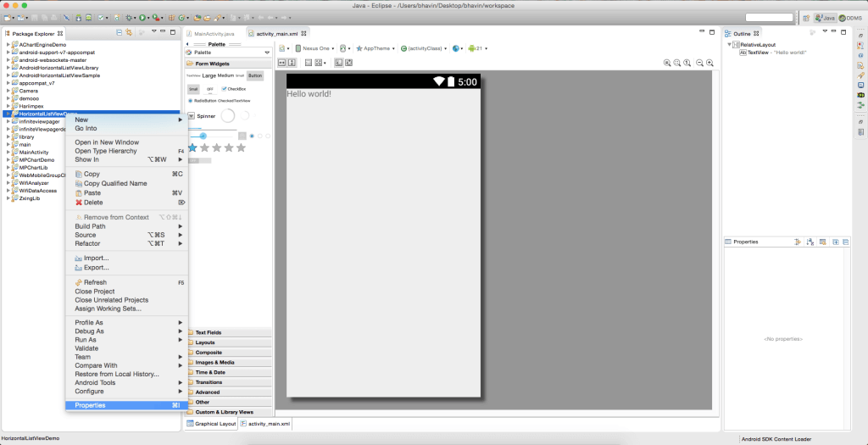Switch to the activity_main.xml bottom tab
This screenshot has width=868, height=445.
click(x=265, y=424)
